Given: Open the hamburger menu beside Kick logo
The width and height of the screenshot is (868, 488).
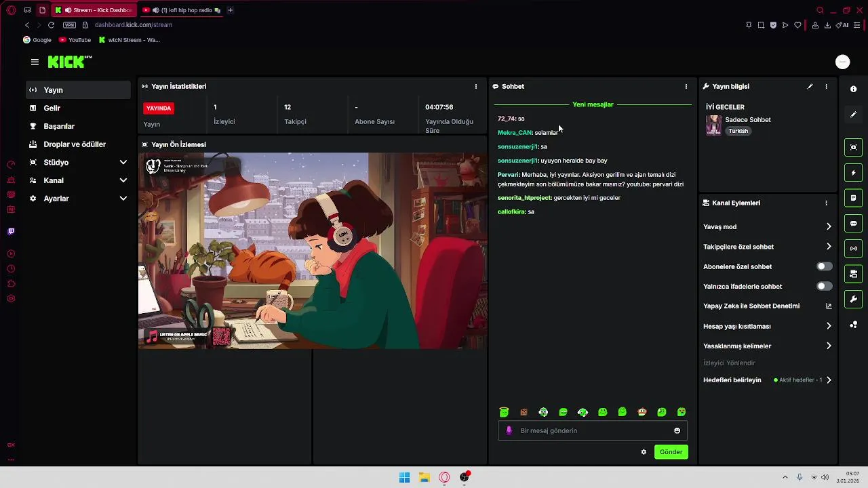Looking at the screenshot, I should click(x=35, y=62).
